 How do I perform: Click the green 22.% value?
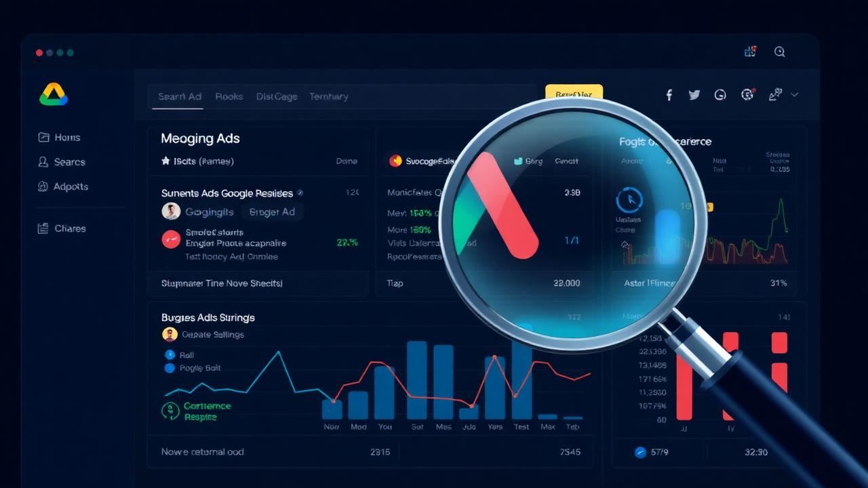pos(347,242)
